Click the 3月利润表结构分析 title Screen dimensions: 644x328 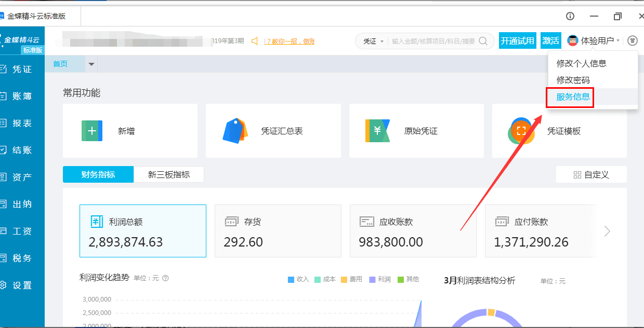click(x=479, y=280)
